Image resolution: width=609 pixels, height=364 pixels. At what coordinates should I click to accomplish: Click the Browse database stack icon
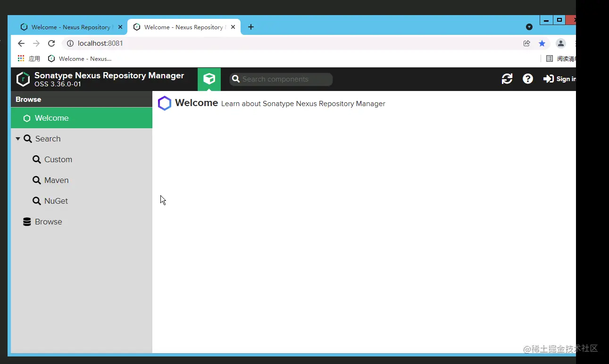click(x=27, y=222)
